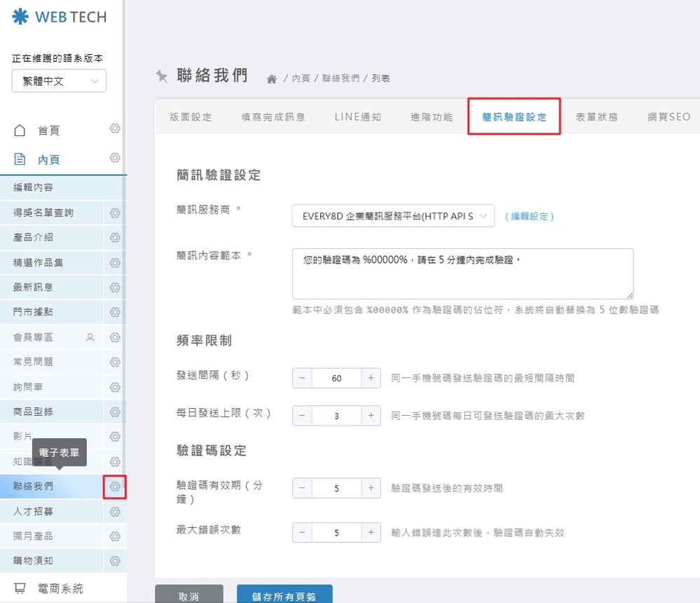
Task: Open the 繁體中文 language dropdown
Action: point(59,81)
